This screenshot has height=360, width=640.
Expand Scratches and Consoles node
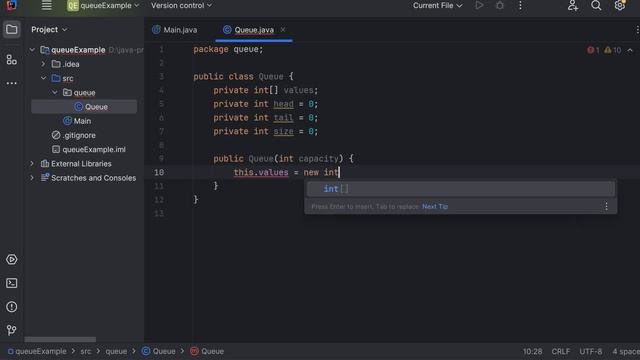(32, 178)
